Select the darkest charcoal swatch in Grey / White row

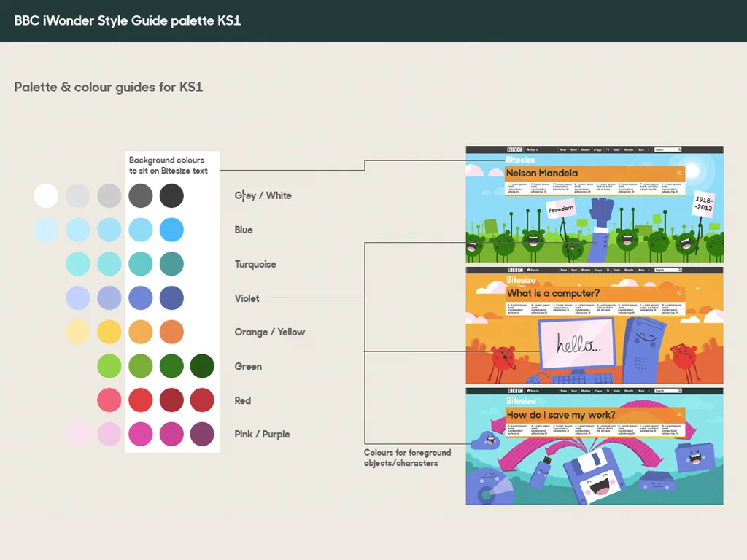click(171, 195)
